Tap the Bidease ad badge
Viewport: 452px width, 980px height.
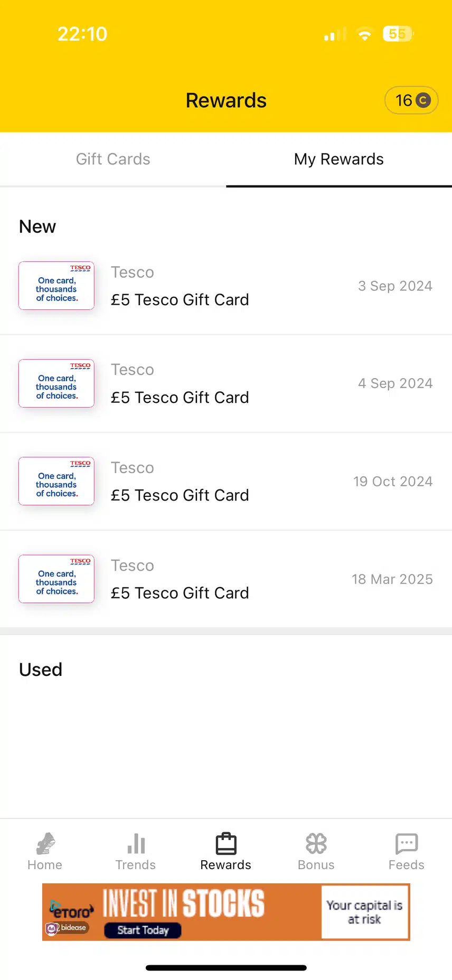[x=68, y=928]
